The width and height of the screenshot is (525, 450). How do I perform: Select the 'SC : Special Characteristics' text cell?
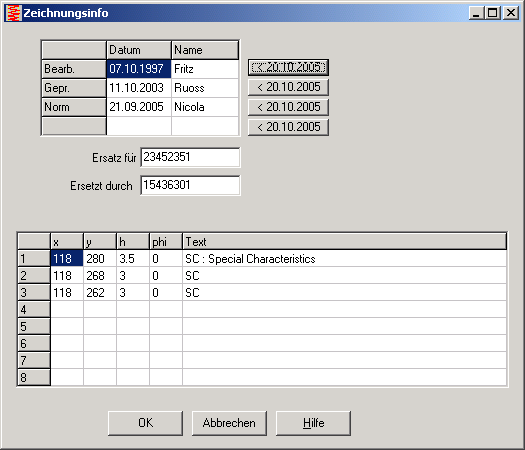pos(345,258)
